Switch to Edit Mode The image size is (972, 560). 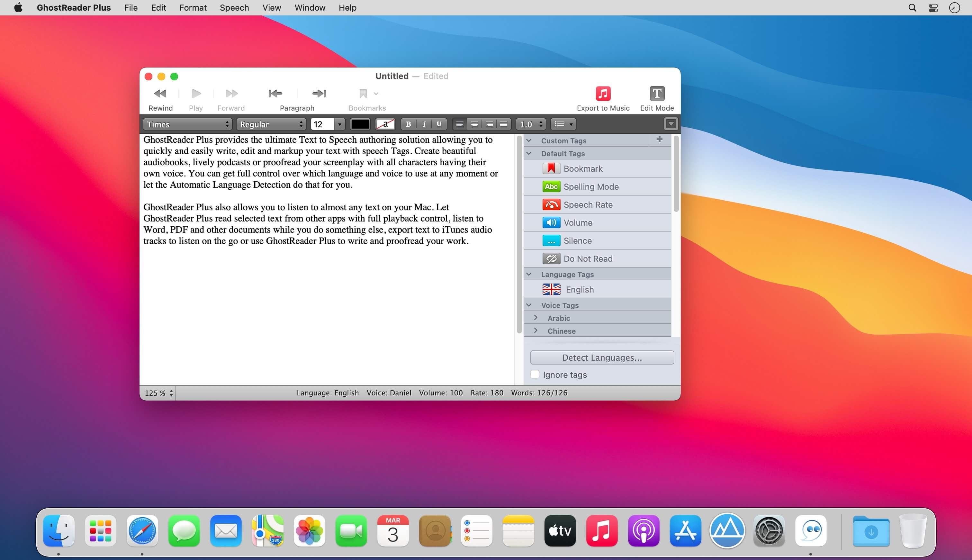[x=657, y=94]
